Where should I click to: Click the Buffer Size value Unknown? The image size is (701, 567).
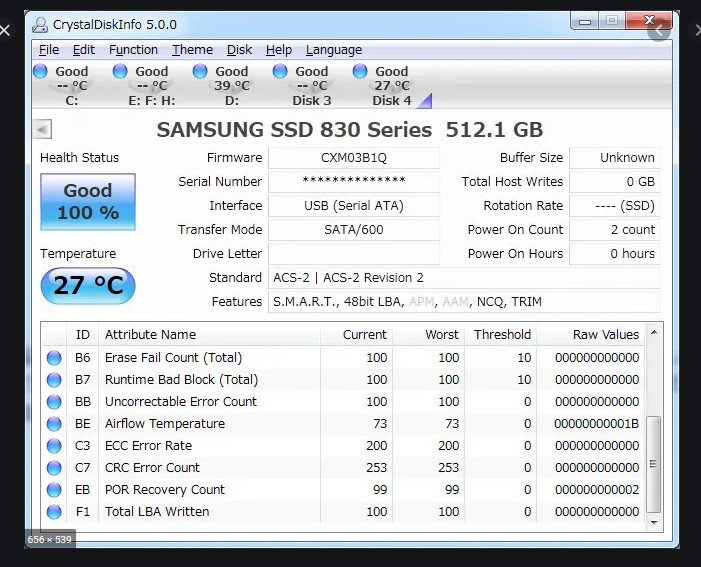[614, 158]
